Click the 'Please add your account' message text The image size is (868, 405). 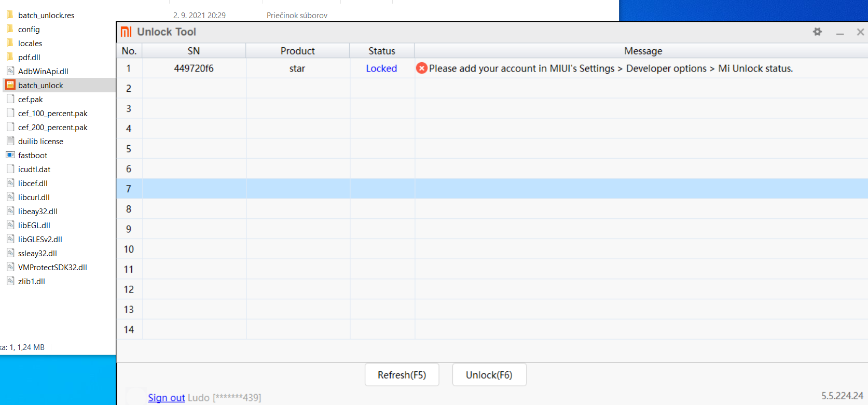pyautogui.click(x=611, y=68)
